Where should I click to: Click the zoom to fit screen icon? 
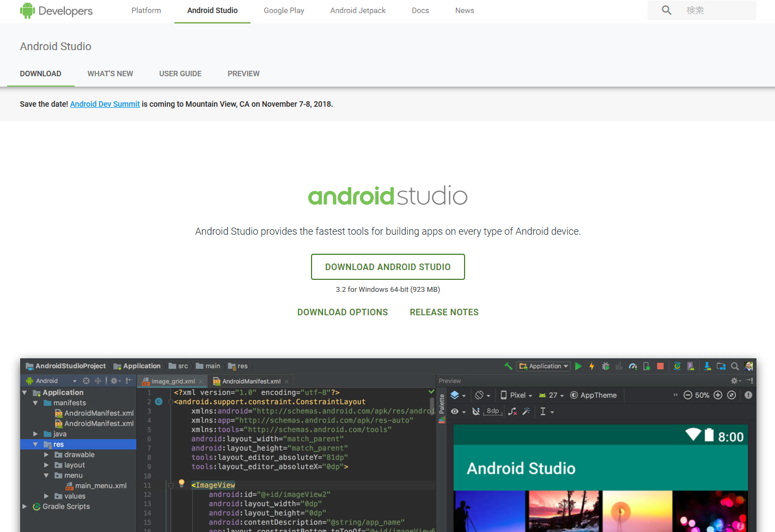pos(731,395)
